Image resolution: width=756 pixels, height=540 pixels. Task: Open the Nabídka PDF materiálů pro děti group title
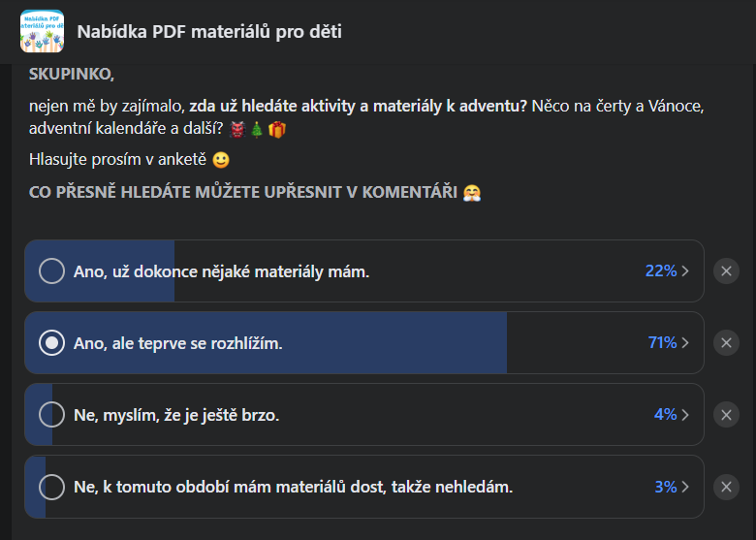209,32
